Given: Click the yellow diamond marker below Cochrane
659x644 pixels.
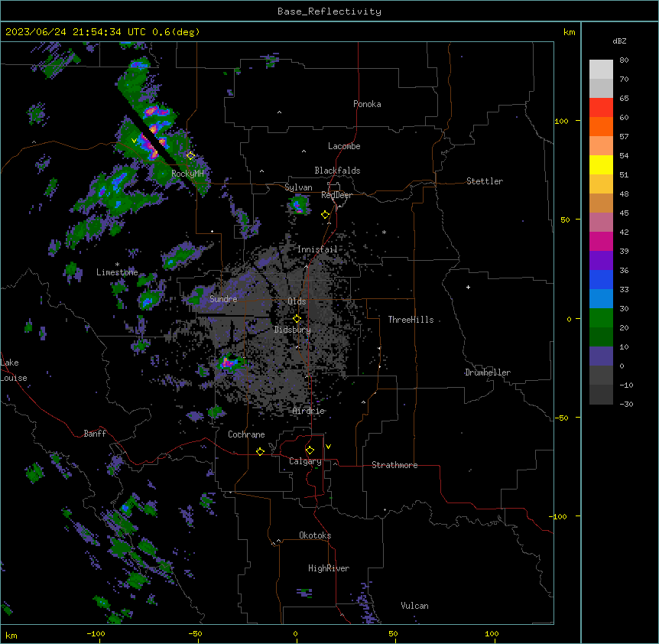Looking at the screenshot, I should click(260, 451).
